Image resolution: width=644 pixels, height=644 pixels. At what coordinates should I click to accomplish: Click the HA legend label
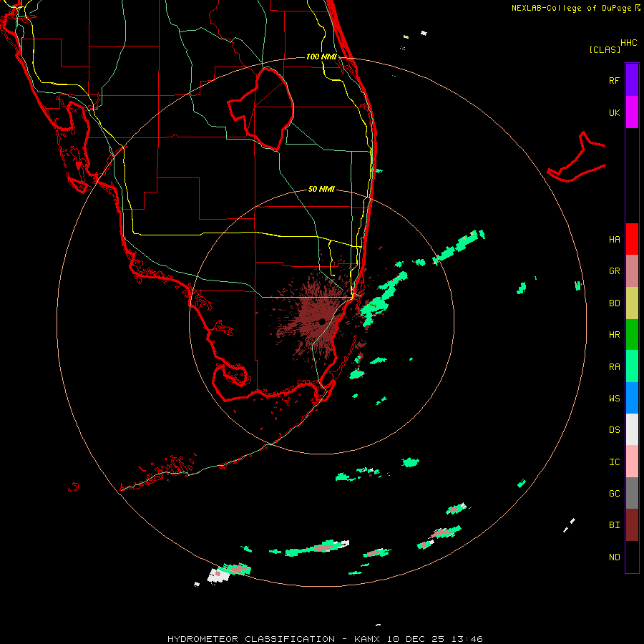(614, 240)
